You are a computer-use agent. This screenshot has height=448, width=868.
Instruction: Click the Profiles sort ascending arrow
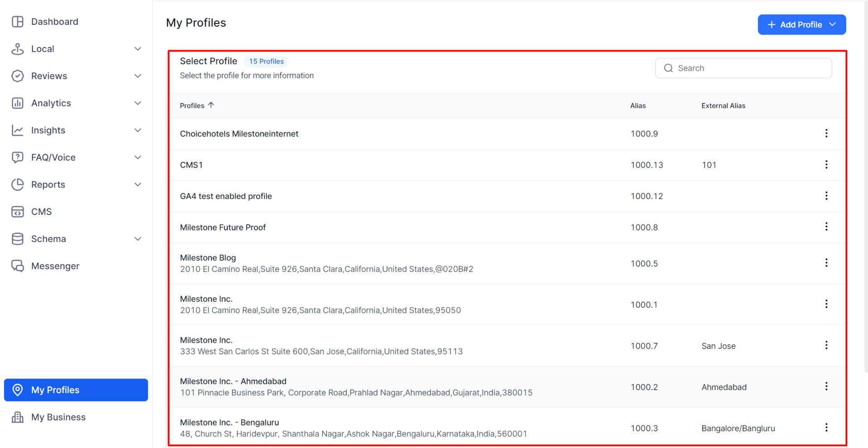click(x=211, y=105)
